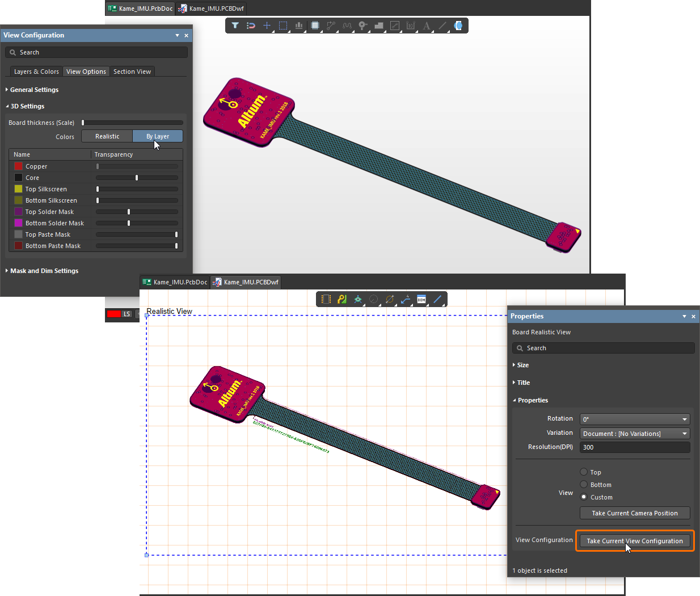Select the Top view radio button
Viewport: 700px width, 596px height.
[584, 472]
